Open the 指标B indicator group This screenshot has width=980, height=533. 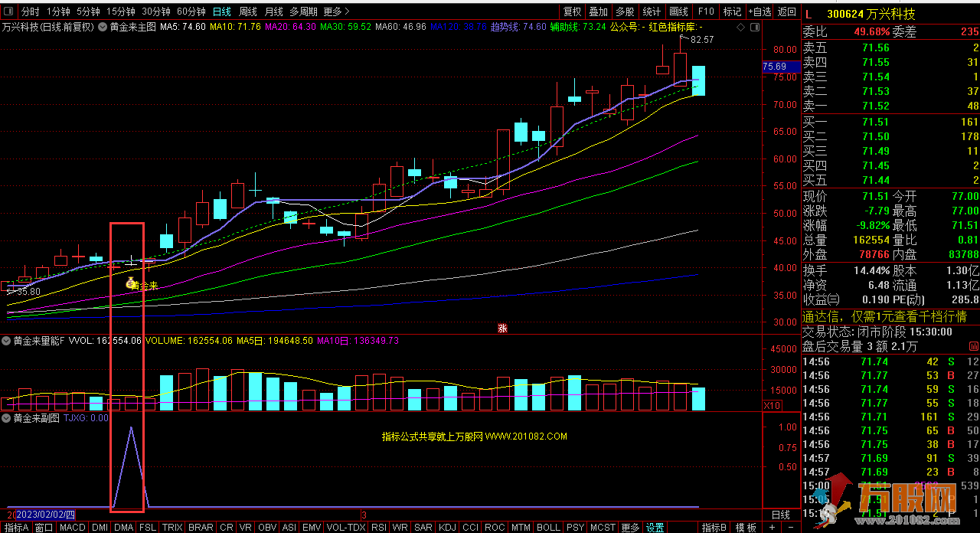tap(714, 528)
